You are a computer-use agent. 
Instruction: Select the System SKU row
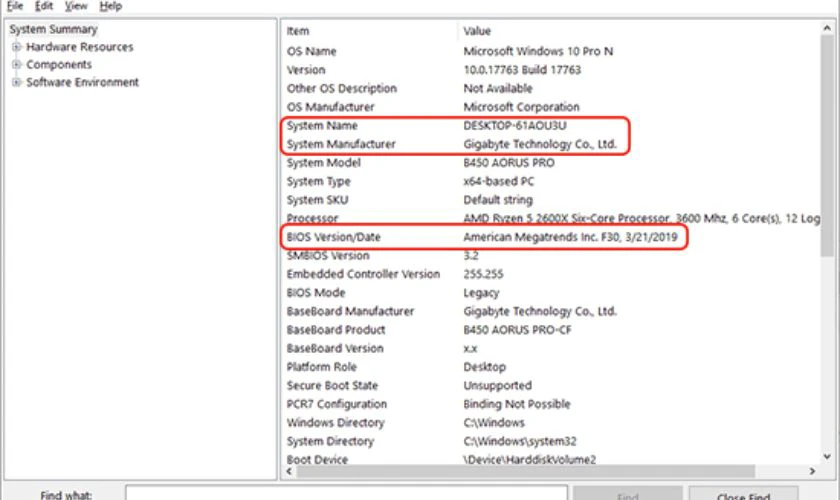coord(551,200)
